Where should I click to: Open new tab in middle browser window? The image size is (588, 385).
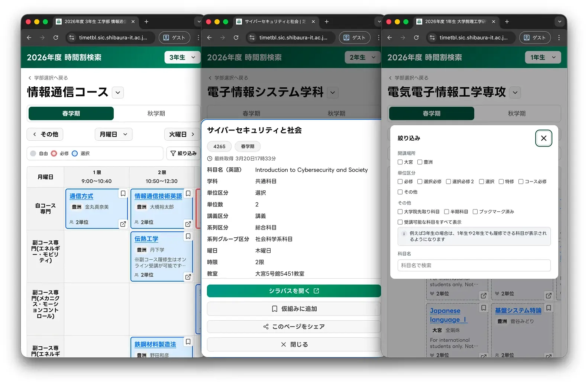[x=327, y=22]
